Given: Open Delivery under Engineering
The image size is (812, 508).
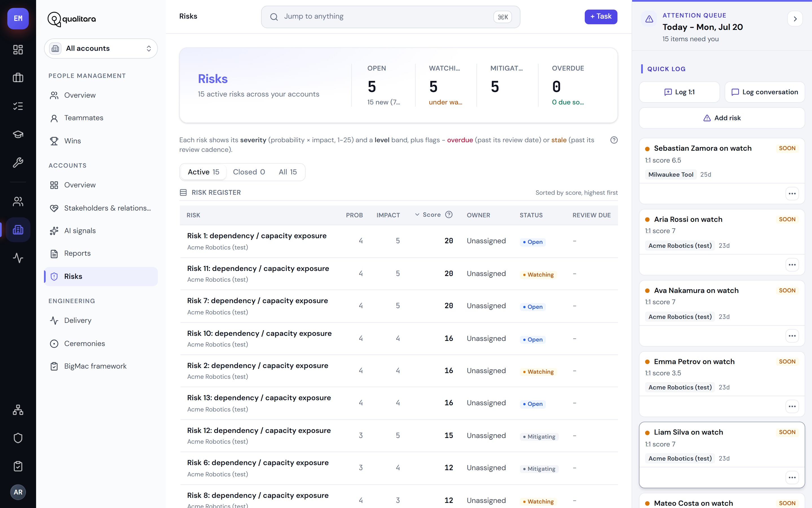Looking at the screenshot, I should (x=101, y=321).
